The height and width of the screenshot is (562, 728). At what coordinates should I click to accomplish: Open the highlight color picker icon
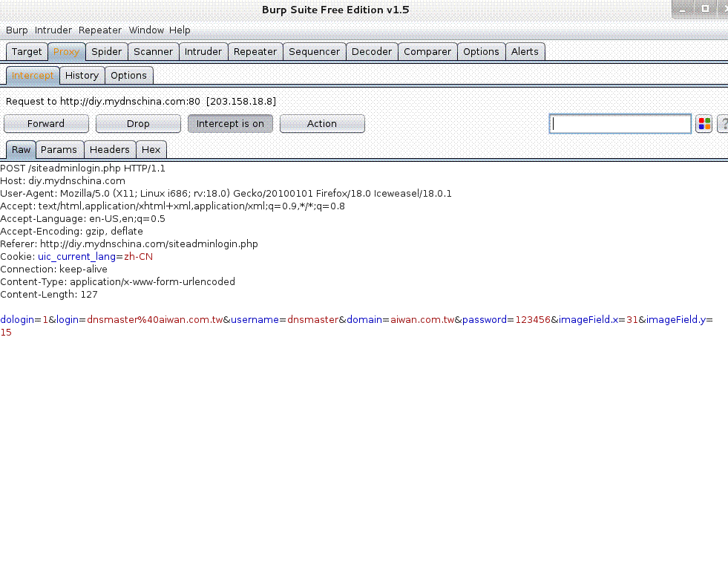click(704, 123)
